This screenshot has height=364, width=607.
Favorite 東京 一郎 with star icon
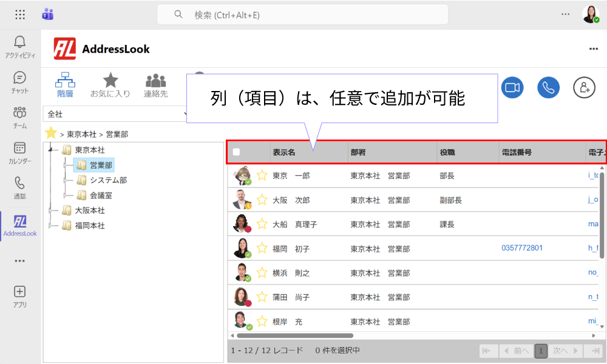pyautogui.click(x=262, y=175)
